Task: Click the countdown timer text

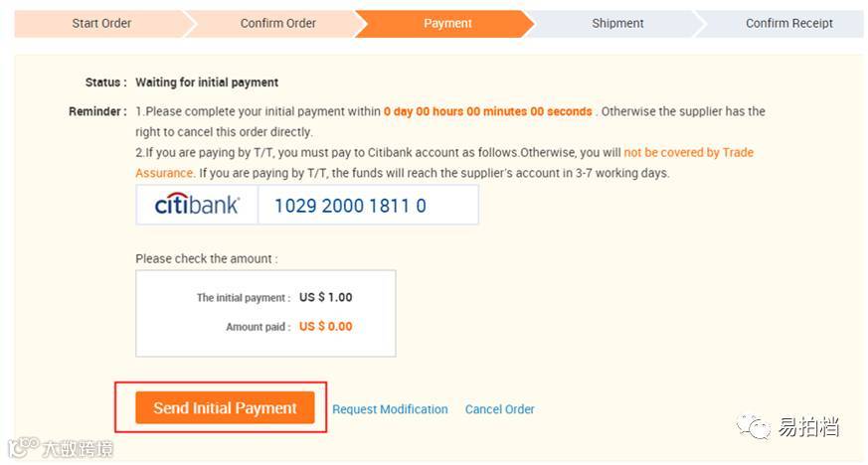Action: click(487, 111)
